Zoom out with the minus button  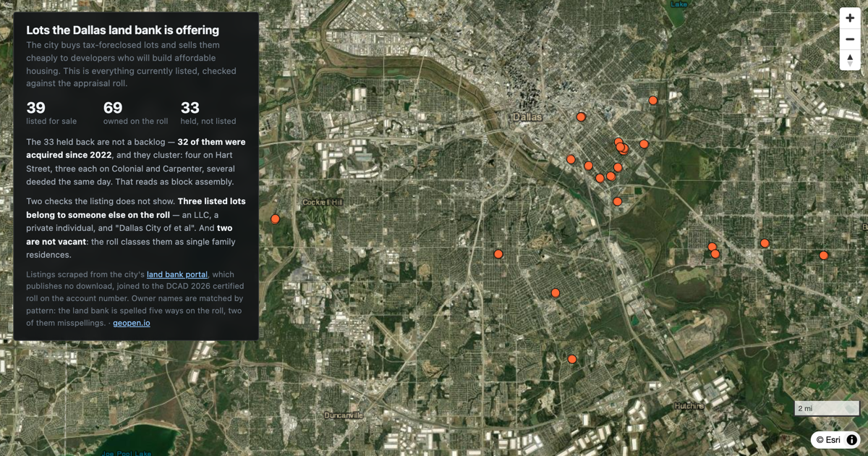tap(850, 39)
